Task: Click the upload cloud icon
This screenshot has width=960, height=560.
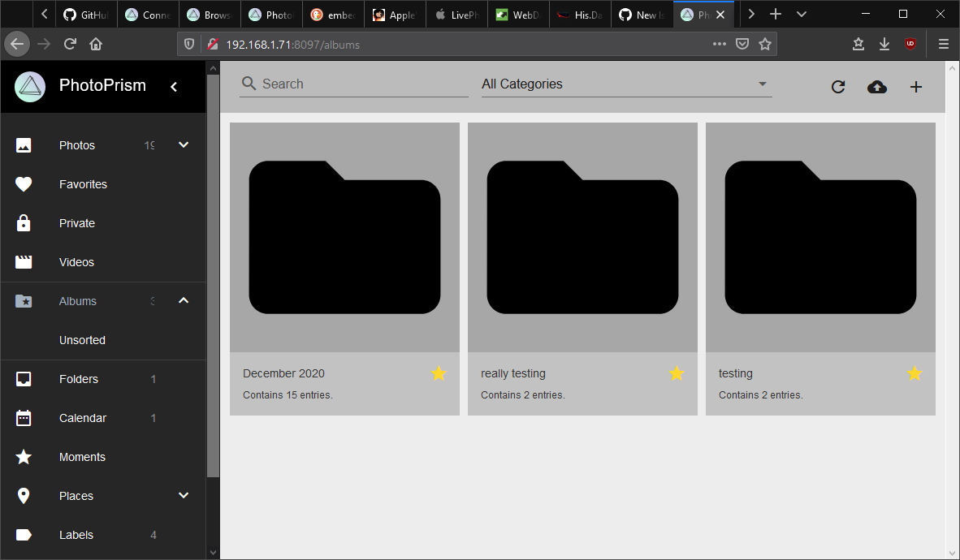Action: tap(877, 87)
